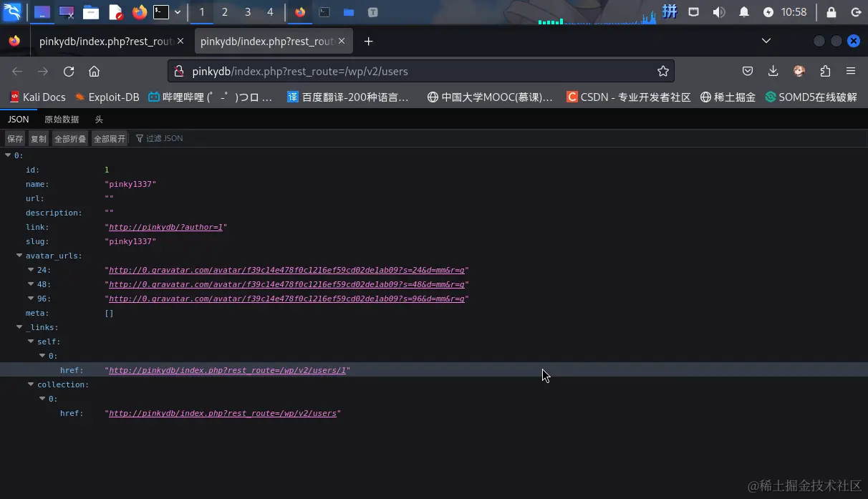Bookmark this page with the star icon
This screenshot has height=499, width=868.
coord(662,71)
